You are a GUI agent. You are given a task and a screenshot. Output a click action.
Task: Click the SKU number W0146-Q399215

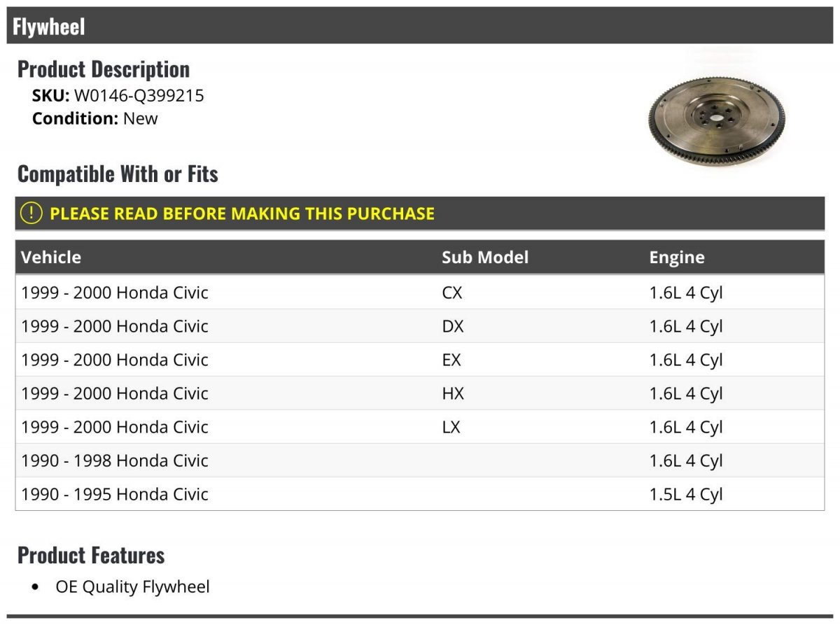click(139, 96)
